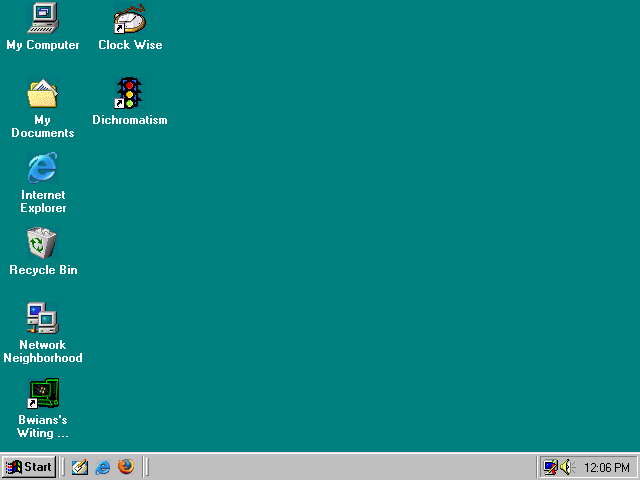Click the display monitor tray icon
This screenshot has width=640, height=480.
point(550,467)
